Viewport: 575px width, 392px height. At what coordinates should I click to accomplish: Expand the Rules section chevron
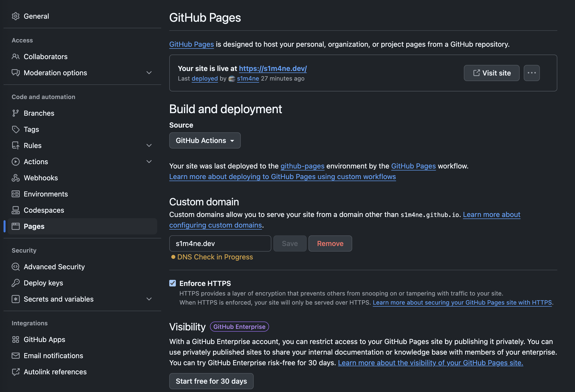pos(149,145)
